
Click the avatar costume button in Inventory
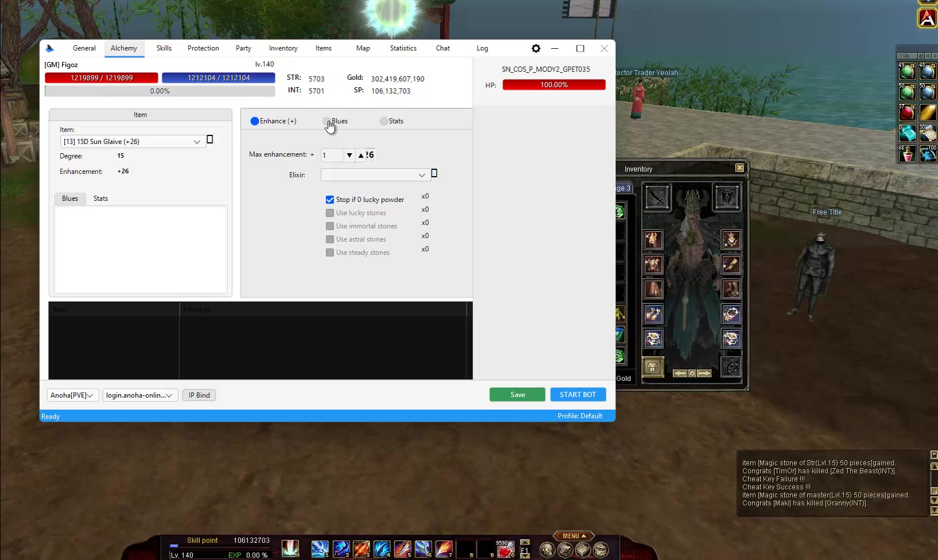point(653,367)
